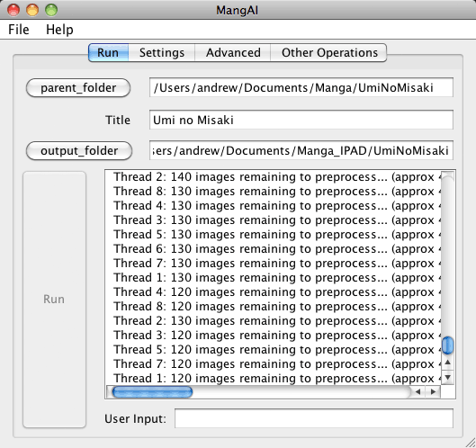Click the yellow minimize window button
The width and height of the screenshot is (476, 448).
[32, 10]
